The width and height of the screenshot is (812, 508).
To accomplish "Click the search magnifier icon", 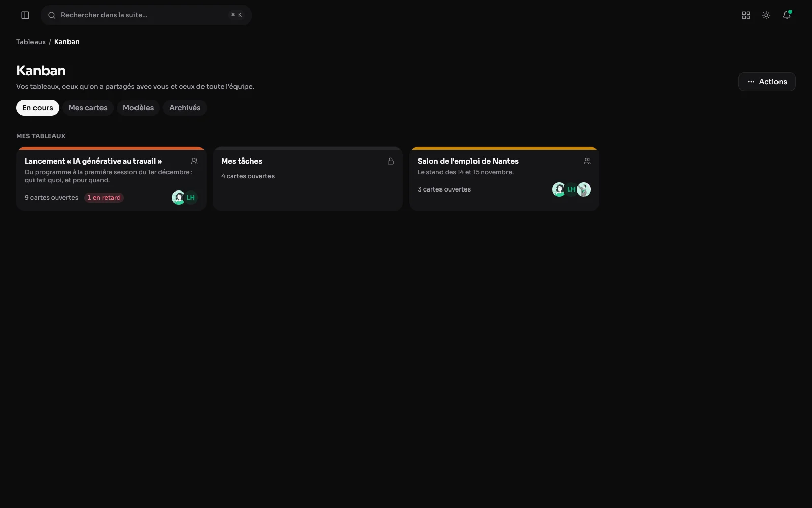I will coord(52,15).
